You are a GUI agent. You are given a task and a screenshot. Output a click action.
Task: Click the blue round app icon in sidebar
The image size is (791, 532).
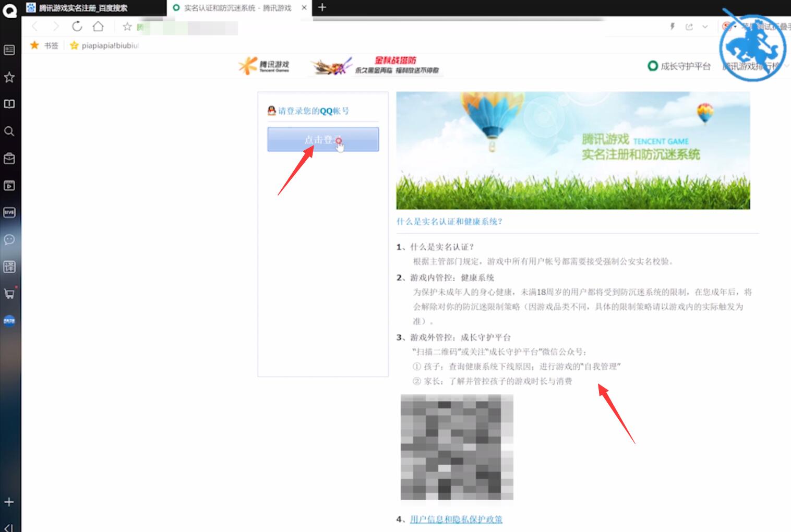click(x=9, y=321)
